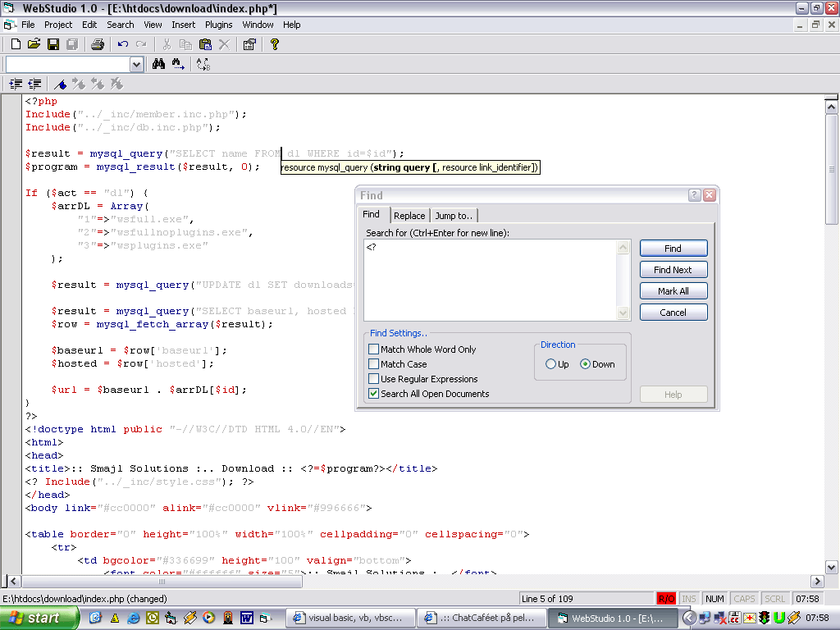Image resolution: width=840 pixels, height=630 pixels.
Task: Toggle a bookmark with the blue flag icon
Action: (x=60, y=84)
